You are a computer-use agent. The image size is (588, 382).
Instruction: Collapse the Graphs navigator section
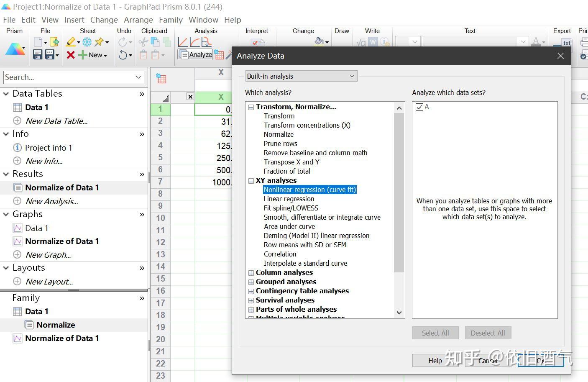(x=6, y=214)
